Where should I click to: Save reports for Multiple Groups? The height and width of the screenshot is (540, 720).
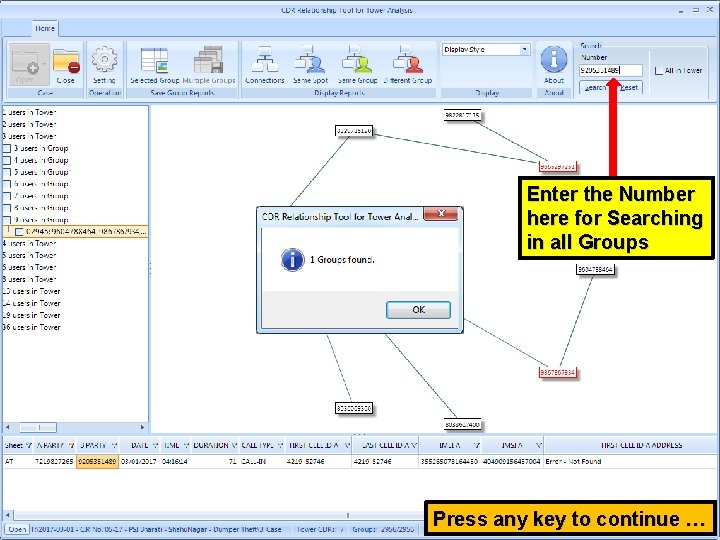click(209, 65)
